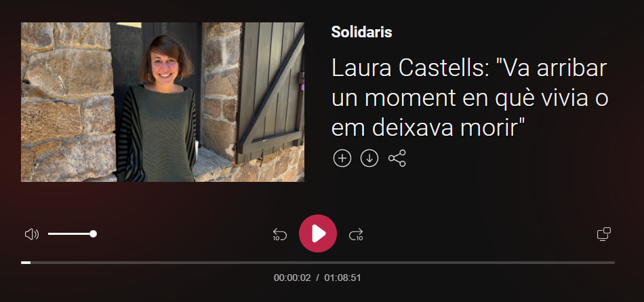Download the episode with the arrow icon
644x302 pixels.
coord(369,158)
